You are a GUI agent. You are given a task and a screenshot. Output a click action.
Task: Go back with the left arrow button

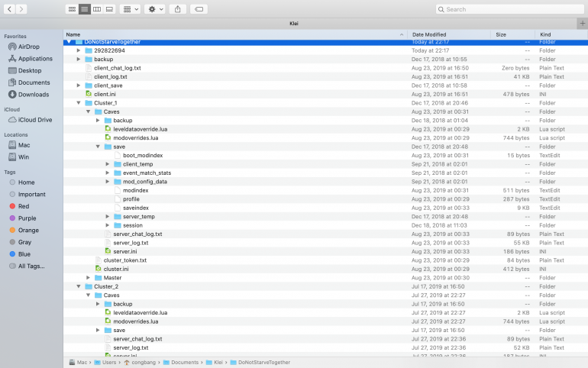(9, 9)
